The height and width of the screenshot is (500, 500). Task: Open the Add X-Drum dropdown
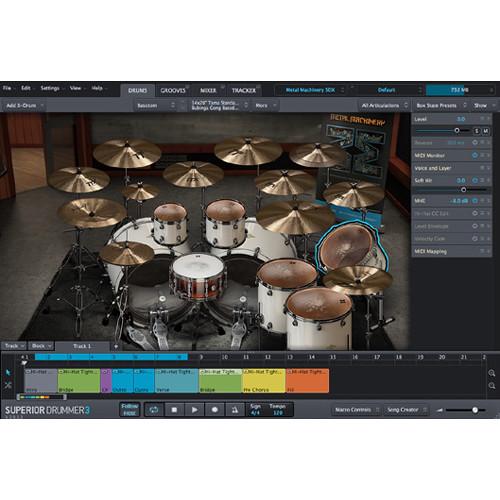[x=25, y=105]
